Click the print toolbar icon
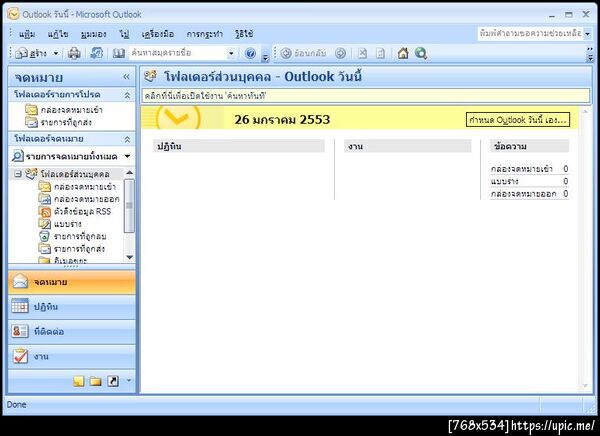 point(74,53)
